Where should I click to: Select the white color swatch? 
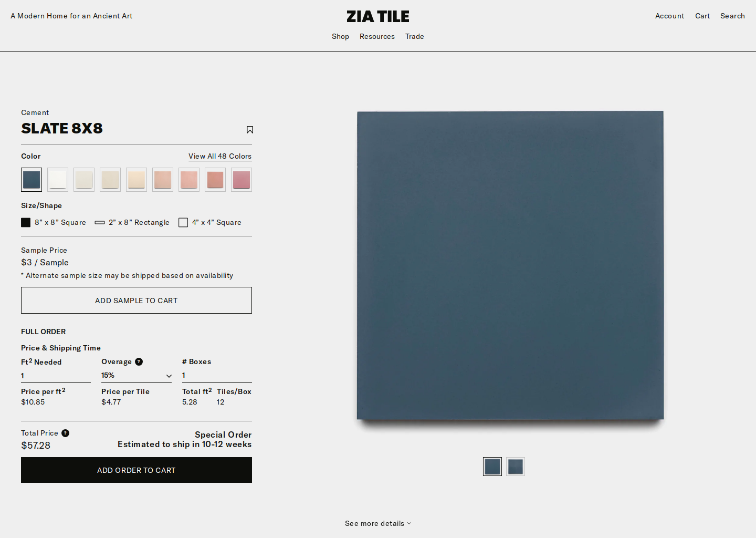(58, 180)
